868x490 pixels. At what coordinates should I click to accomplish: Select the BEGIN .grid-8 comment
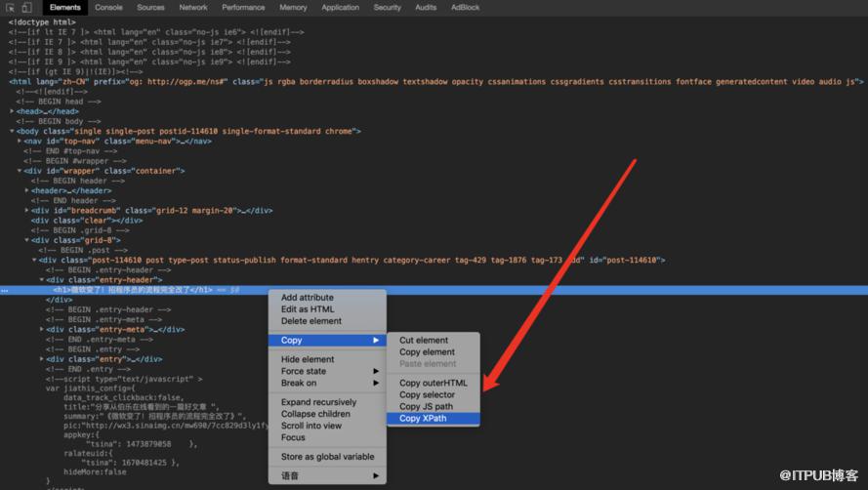80,230
